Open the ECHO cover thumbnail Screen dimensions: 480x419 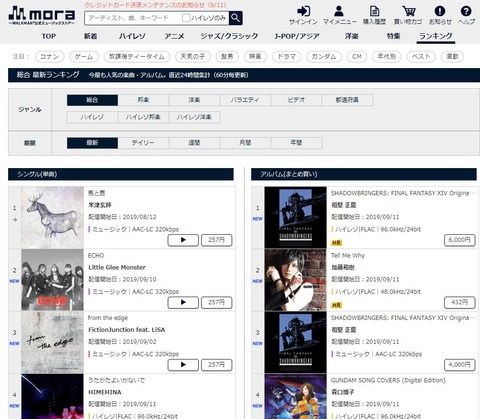click(53, 280)
